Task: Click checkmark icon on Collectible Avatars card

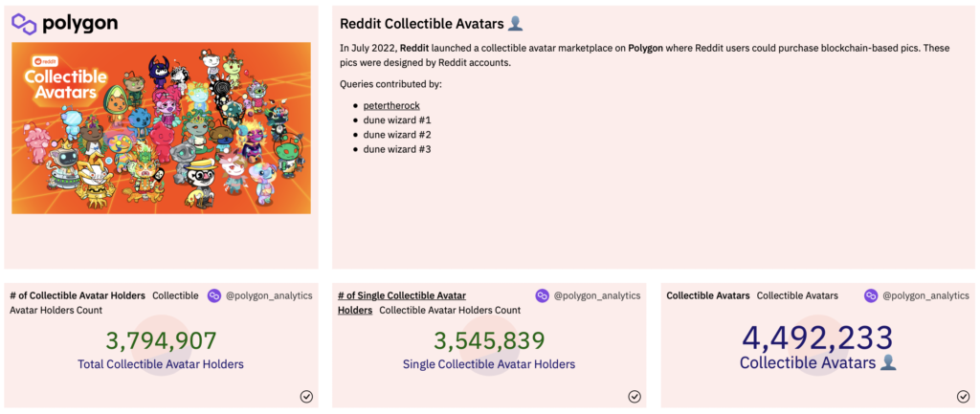Action: 963,396
